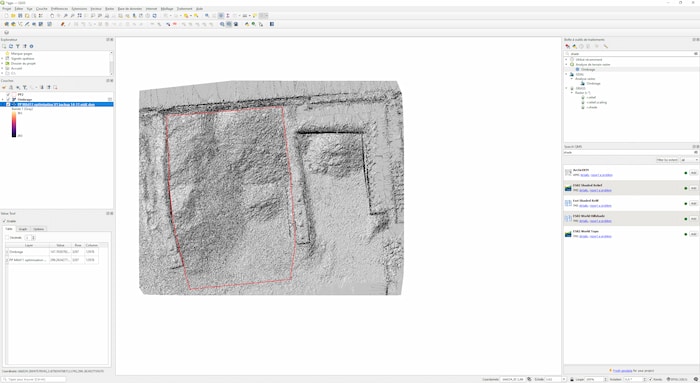This screenshot has height=383, width=700.
Task: Toggle the Decimals checkbox in Value Tool
Action: [x=7, y=238]
